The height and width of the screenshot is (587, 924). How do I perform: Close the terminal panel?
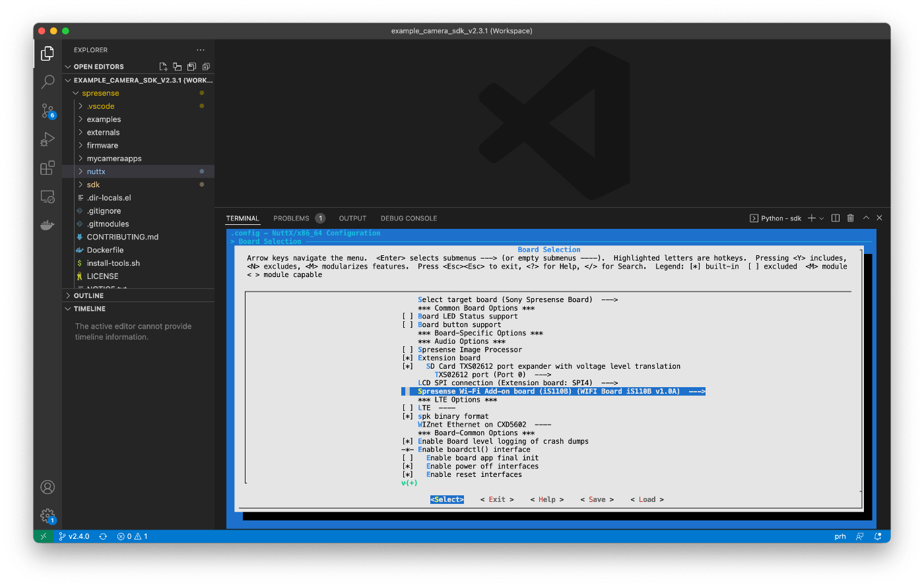pyautogui.click(x=879, y=218)
